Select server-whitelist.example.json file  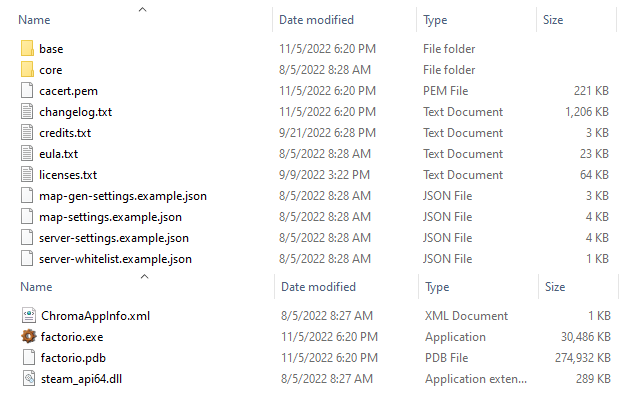(x=115, y=258)
